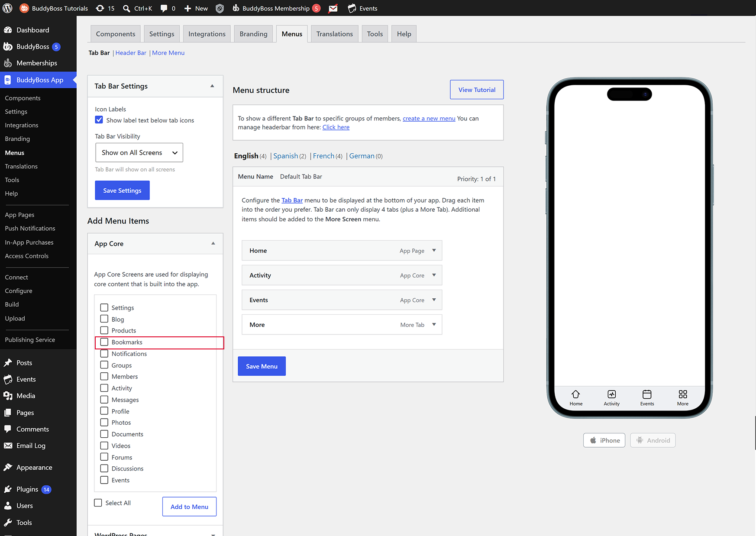This screenshot has height=536, width=756.
Task: Tap the More grid icon in phone preview
Action: point(683,394)
